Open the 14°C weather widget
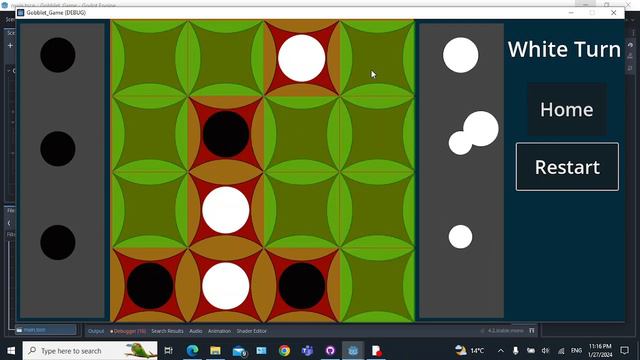The image size is (640, 360). pos(469,351)
